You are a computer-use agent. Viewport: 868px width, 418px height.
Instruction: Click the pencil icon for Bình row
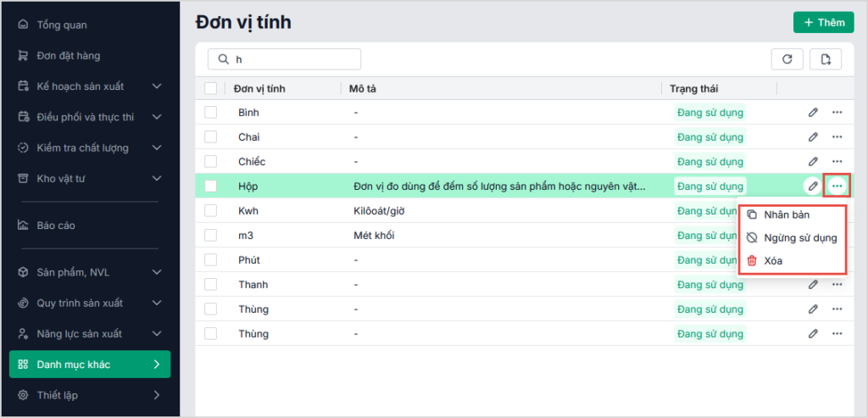813,112
